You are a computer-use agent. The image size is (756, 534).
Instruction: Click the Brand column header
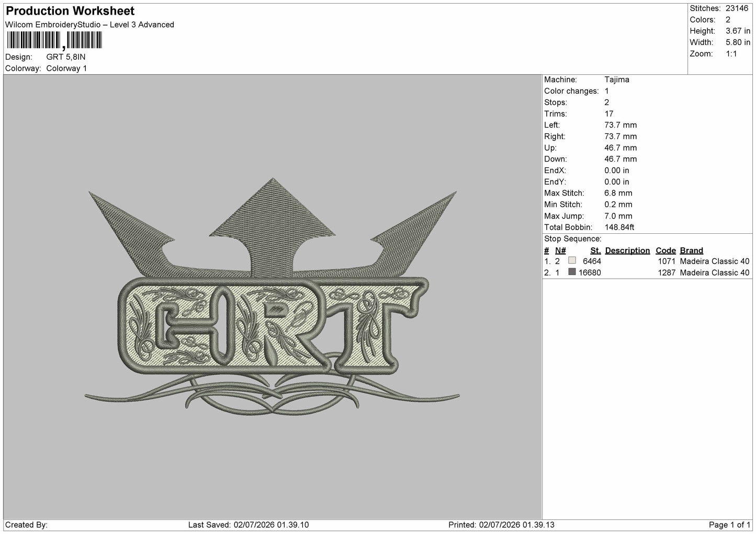tap(692, 251)
